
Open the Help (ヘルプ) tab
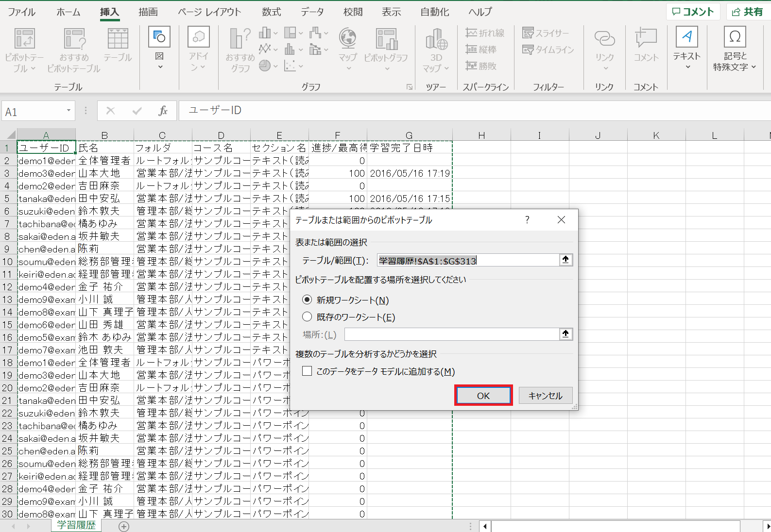pyautogui.click(x=480, y=12)
